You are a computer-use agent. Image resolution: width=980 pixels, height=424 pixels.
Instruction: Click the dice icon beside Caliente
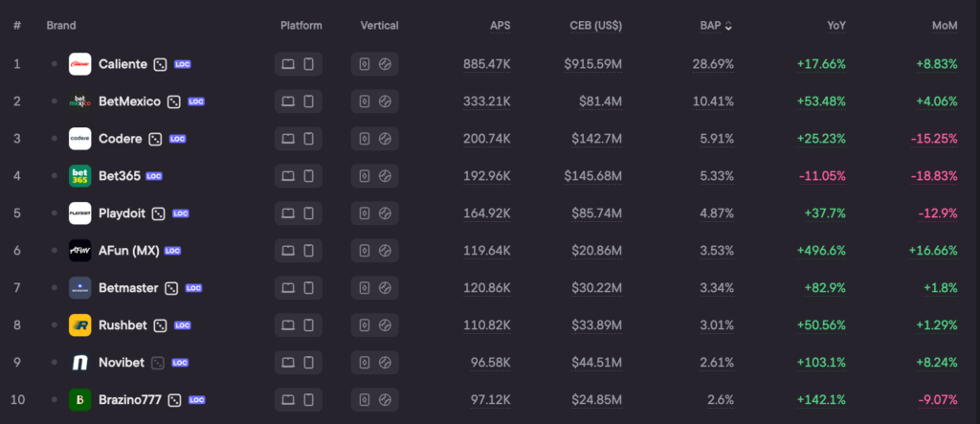[161, 64]
